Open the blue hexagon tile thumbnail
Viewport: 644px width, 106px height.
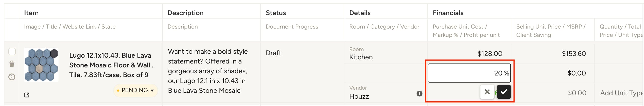(41, 65)
